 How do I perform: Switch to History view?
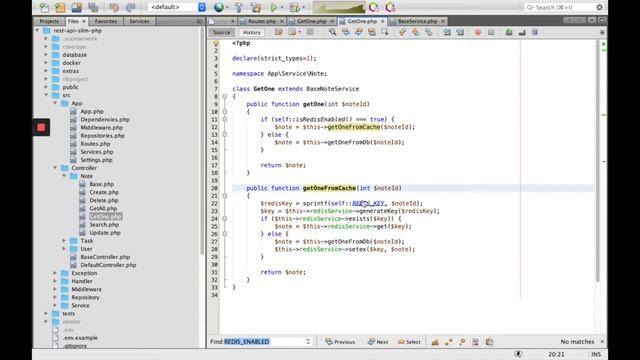[251, 32]
